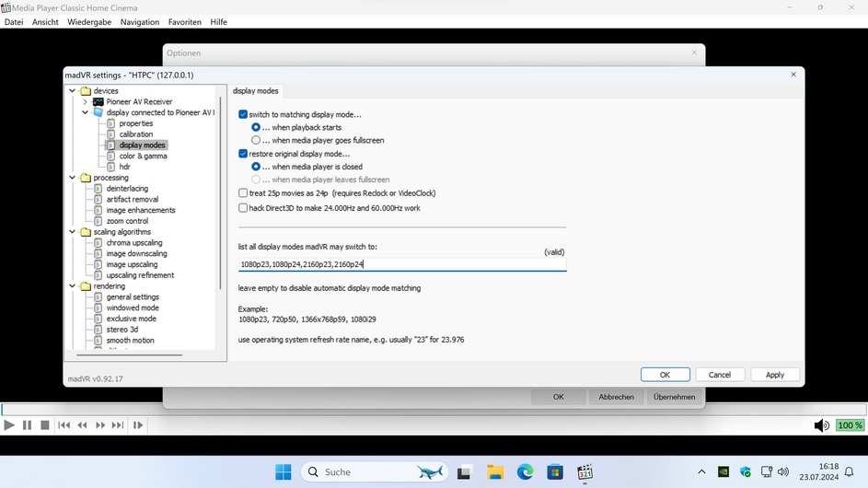Click Apply in madVR settings
This screenshot has width=868, height=488.
[x=774, y=375]
